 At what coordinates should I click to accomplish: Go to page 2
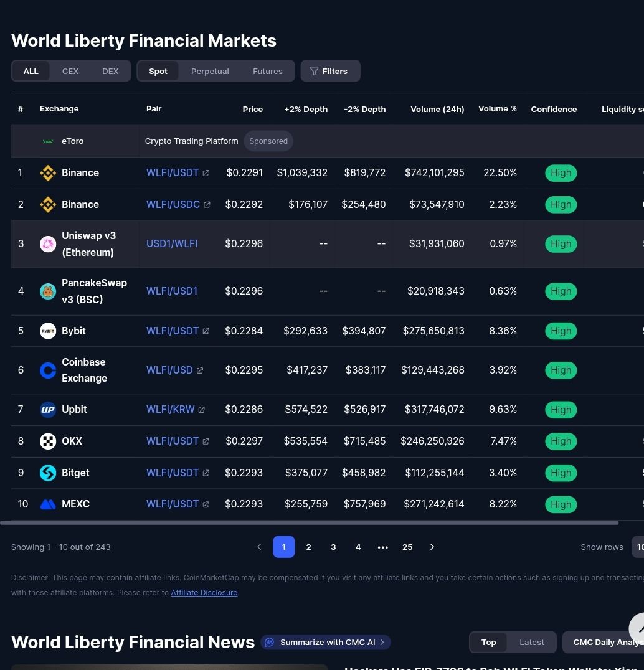coord(308,547)
